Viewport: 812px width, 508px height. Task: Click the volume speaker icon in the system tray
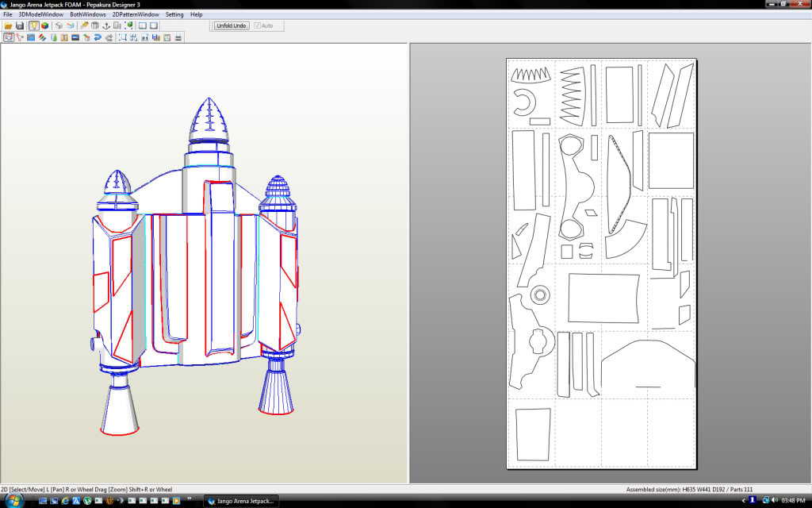tap(775, 500)
